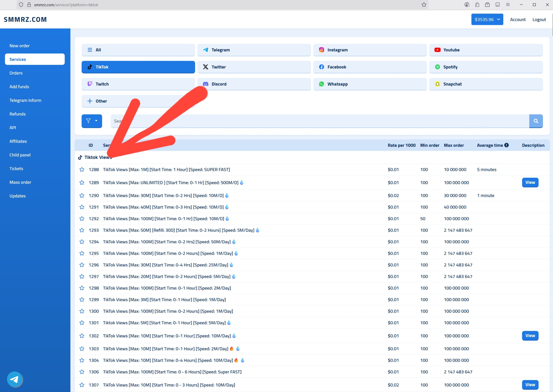Expand the filter funnel dropdown
Viewport: 553px width, 392px height.
click(x=92, y=121)
